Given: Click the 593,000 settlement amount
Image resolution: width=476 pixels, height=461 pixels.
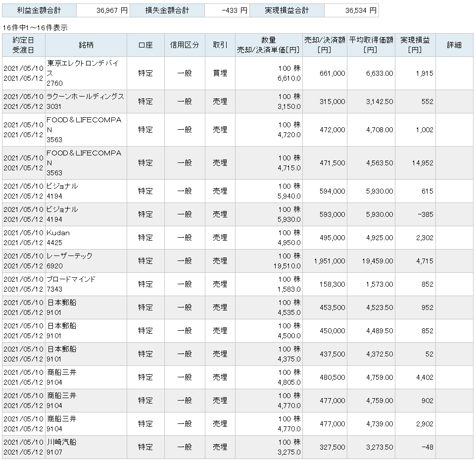Looking at the screenshot, I should point(332,214).
